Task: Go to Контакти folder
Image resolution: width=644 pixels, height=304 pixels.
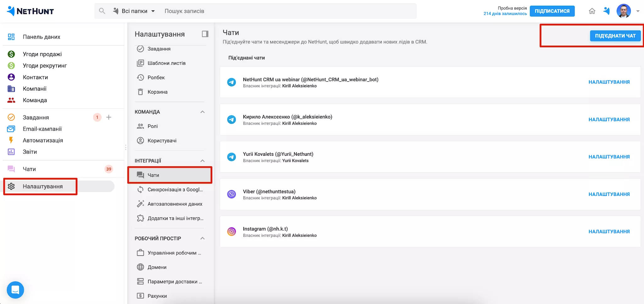Action: point(35,77)
